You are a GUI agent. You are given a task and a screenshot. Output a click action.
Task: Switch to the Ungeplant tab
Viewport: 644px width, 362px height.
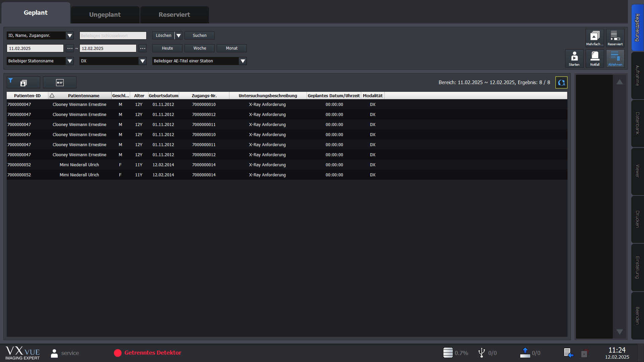tap(105, 15)
